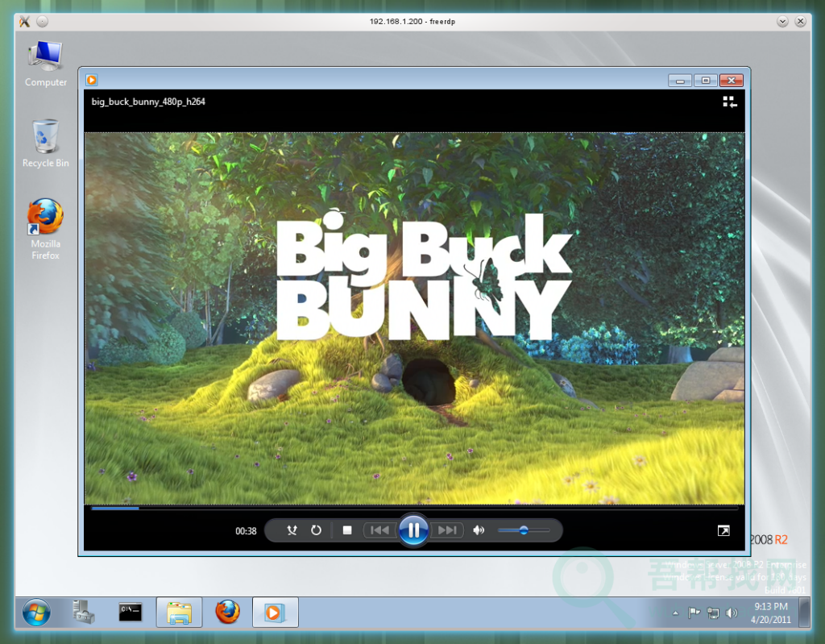Image resolution: width=825 pixels, height=644 pixels.
Task: Pause the Big Buck Bunny video
Action: click(x=413, y=530)
